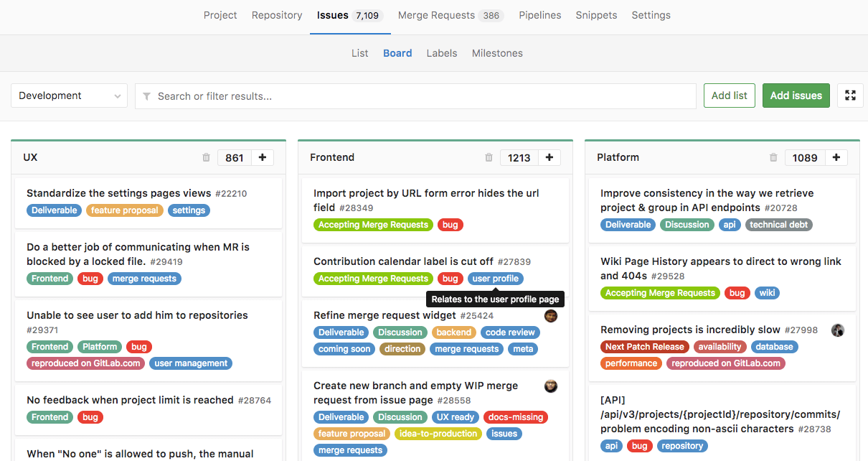Create new issue in Platform list

[836, 158]
